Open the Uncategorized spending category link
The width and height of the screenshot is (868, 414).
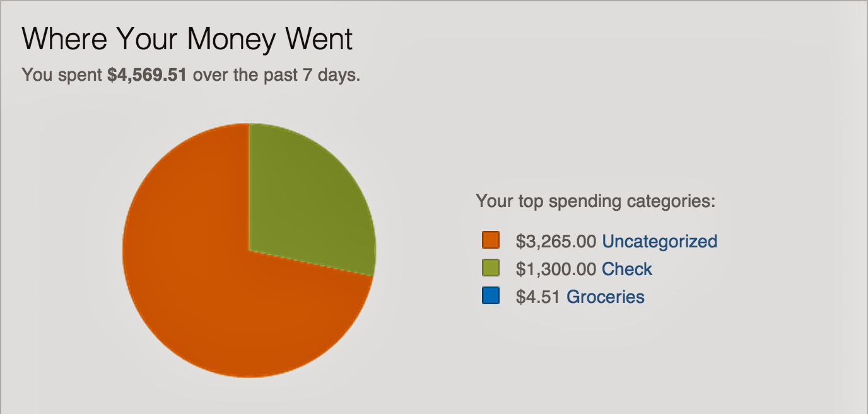[x=659, y=241]
